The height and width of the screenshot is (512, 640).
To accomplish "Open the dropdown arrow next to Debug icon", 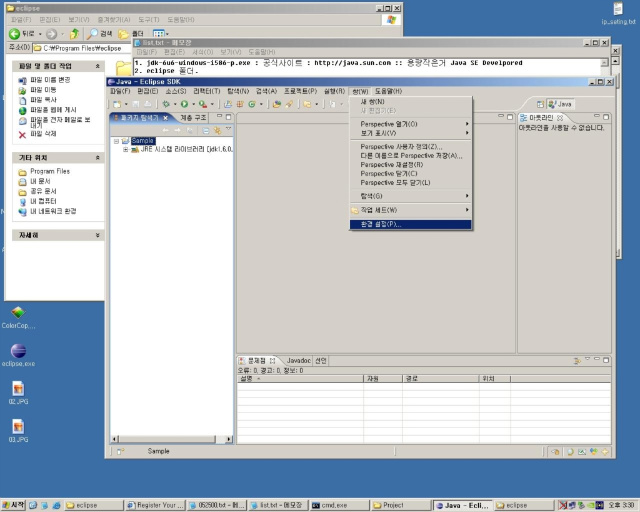I will pyautogui.click(x=175, y=105).
